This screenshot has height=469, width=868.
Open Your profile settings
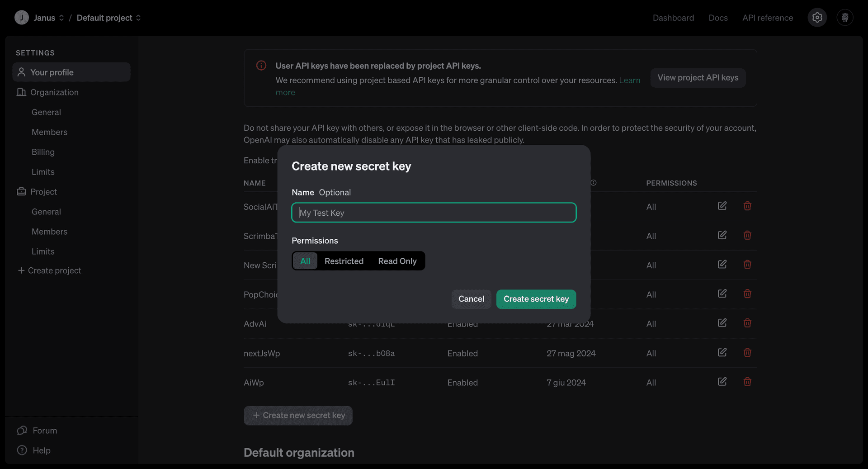(71, 72)
